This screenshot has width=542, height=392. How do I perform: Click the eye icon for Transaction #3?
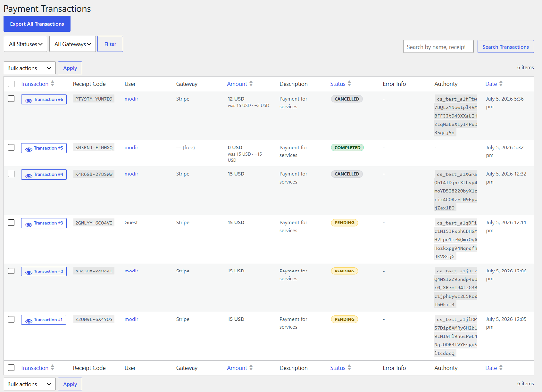(x=29, y=224)
